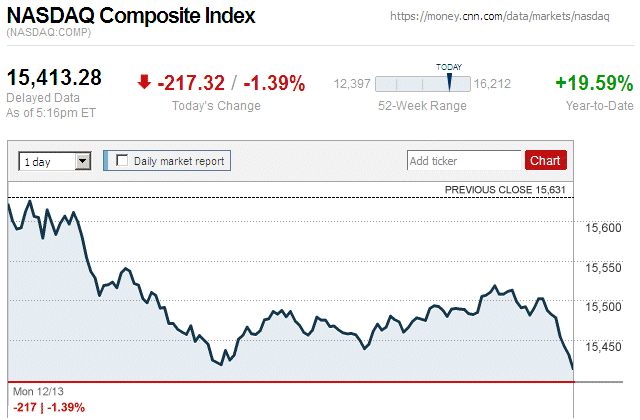This screenshot has height=420, width=640.
Task: Click the Daily market report label text
Action: 179,160
